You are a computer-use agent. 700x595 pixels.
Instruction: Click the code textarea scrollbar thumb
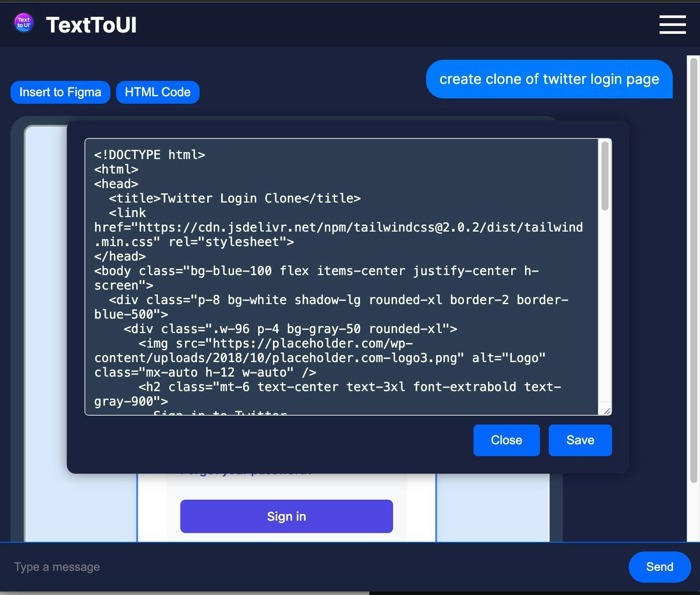[x=605, y=176]
